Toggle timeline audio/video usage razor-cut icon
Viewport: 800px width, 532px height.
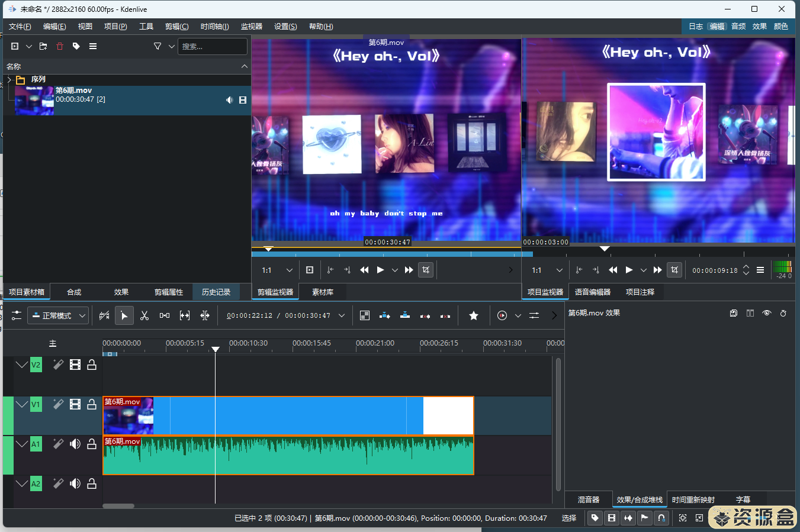(x=104, y=315)
